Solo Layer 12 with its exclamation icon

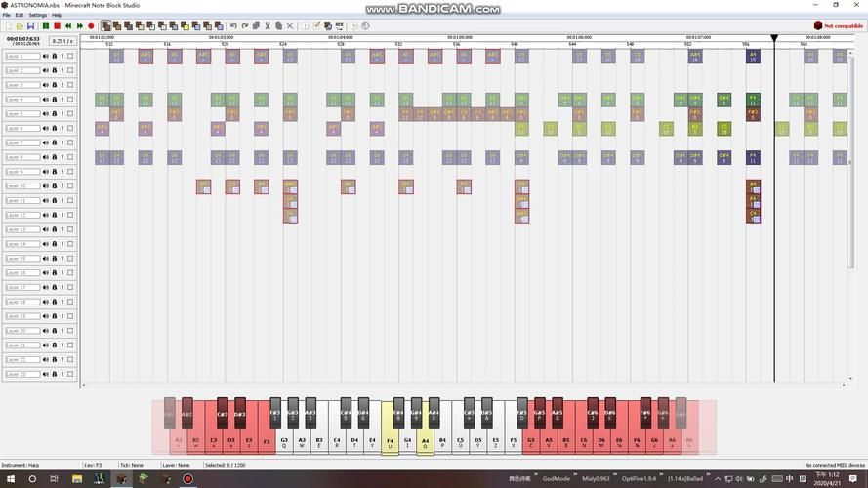click(x=62, y=215)
